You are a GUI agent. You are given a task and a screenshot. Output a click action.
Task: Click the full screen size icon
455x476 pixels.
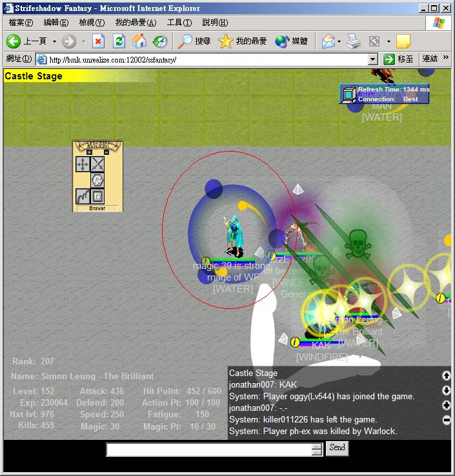pyautogui.click(x=374, y=41)
